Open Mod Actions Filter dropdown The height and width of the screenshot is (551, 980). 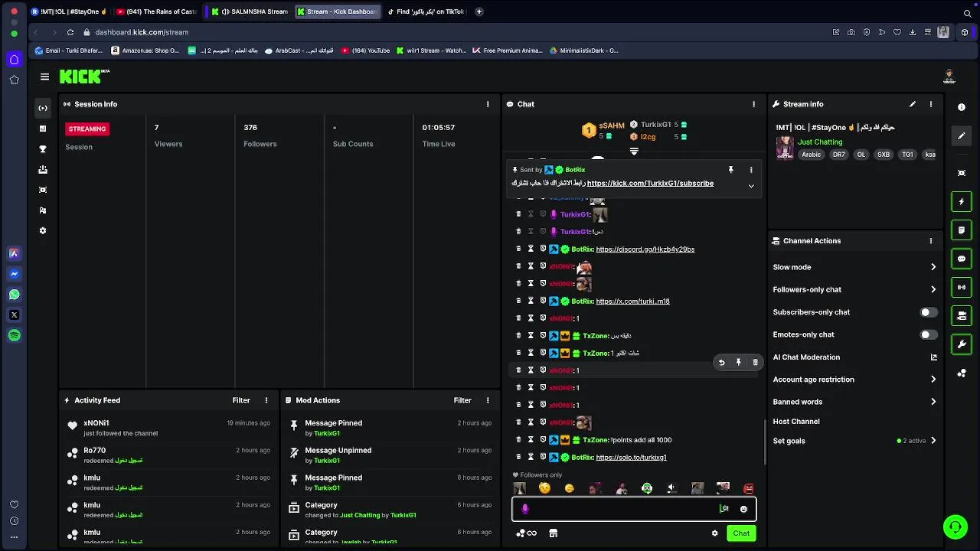click(462, 400)
